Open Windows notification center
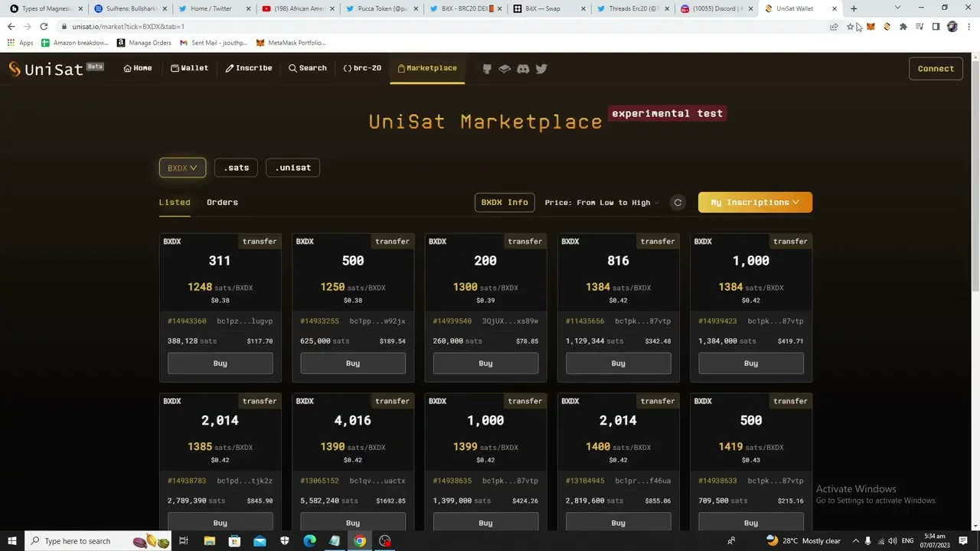 (963, 541)
